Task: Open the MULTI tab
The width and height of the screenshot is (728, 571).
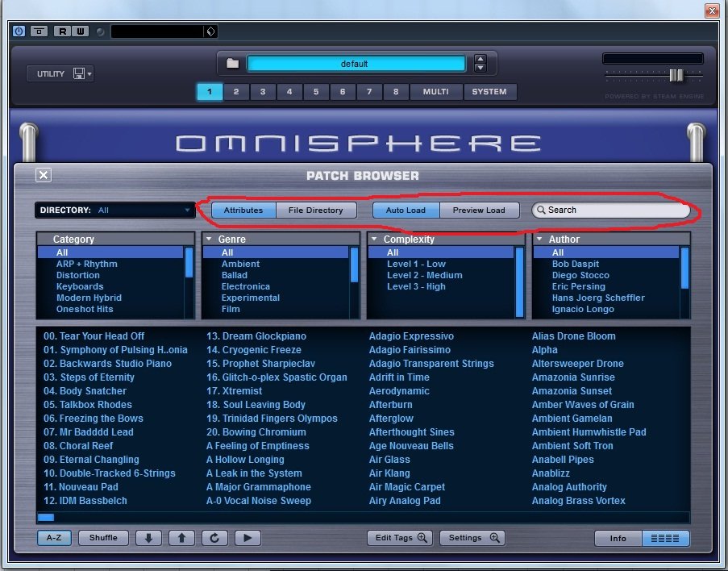Action: coord(436,91)
